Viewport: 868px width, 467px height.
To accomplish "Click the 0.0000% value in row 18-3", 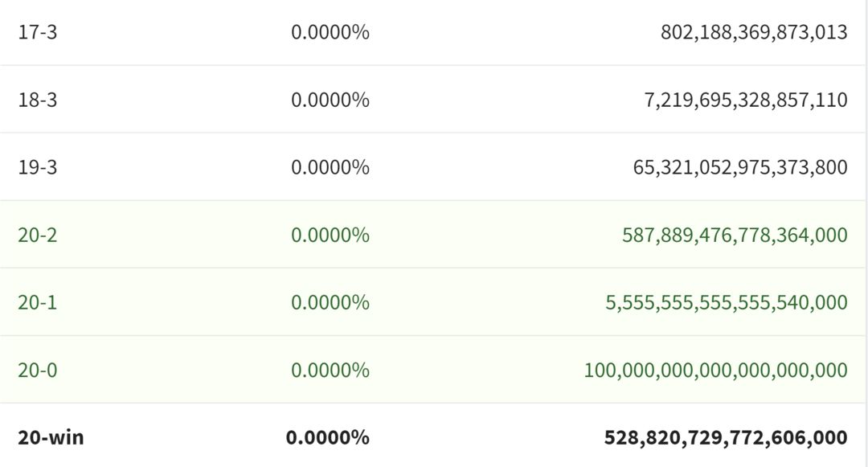I will click(330, 100).
